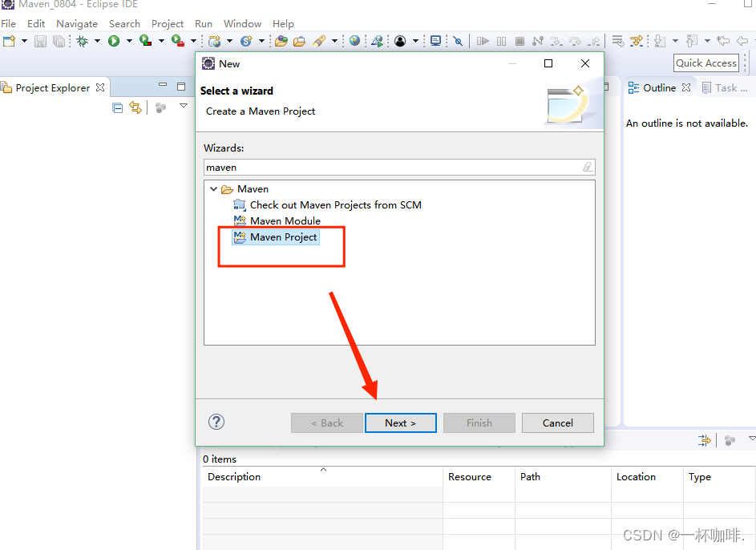The width and height of the screenshot is (756, 550).
Task: Sort by Description column header
Action: point(322,477)
